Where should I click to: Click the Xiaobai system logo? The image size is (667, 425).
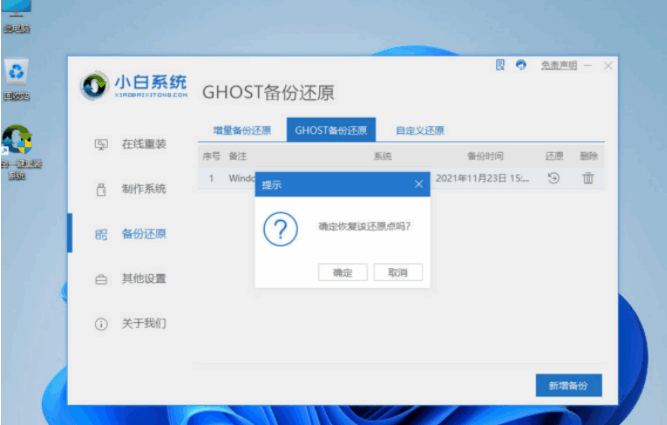pos(134,86)
